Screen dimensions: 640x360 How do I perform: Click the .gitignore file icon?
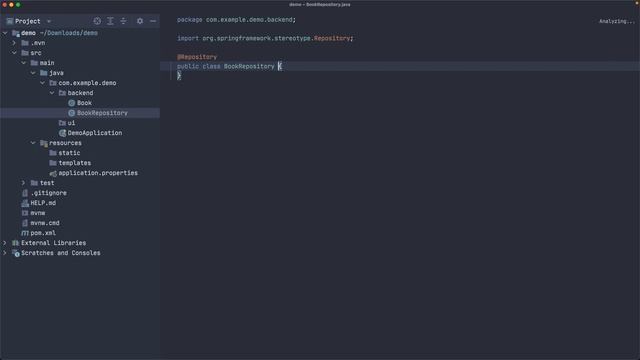point(25,193)
